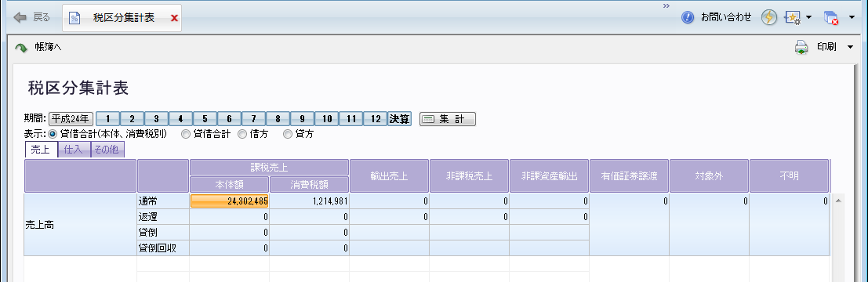
Task: Click the 印刷 button
Action: point(826,48)
